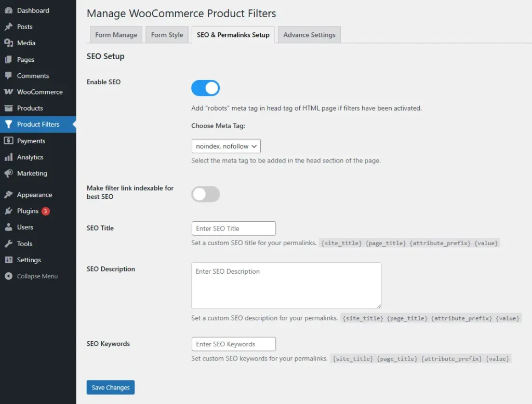Open Plugins menu item
This screenshot has height=404, width=532.
coord(38,211)
